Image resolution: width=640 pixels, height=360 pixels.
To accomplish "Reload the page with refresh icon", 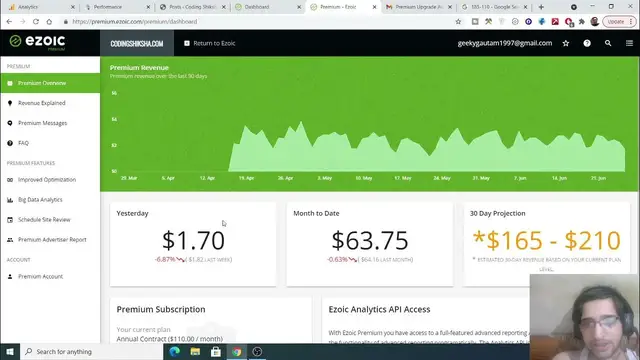I will pyautogui.click(x=36, y=21).
